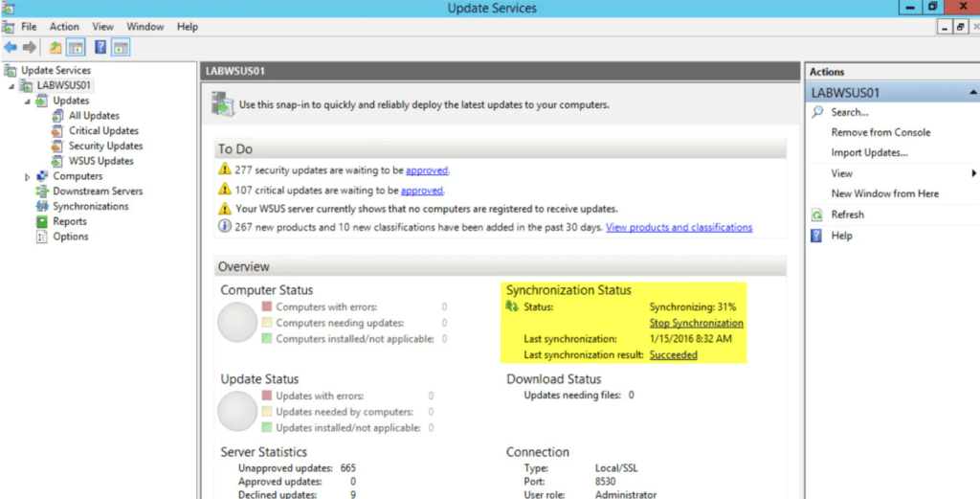Follow the approved link for security updates

(x=427, y=170)
